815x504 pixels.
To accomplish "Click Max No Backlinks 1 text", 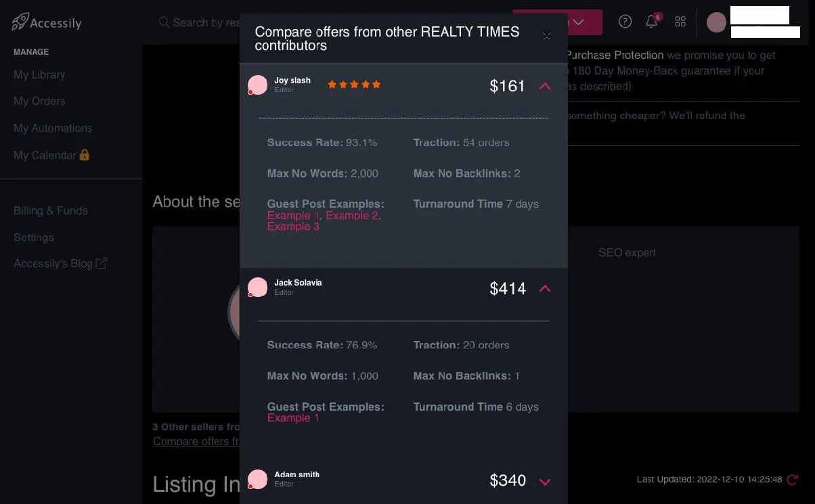I will (x=466, y=375).
